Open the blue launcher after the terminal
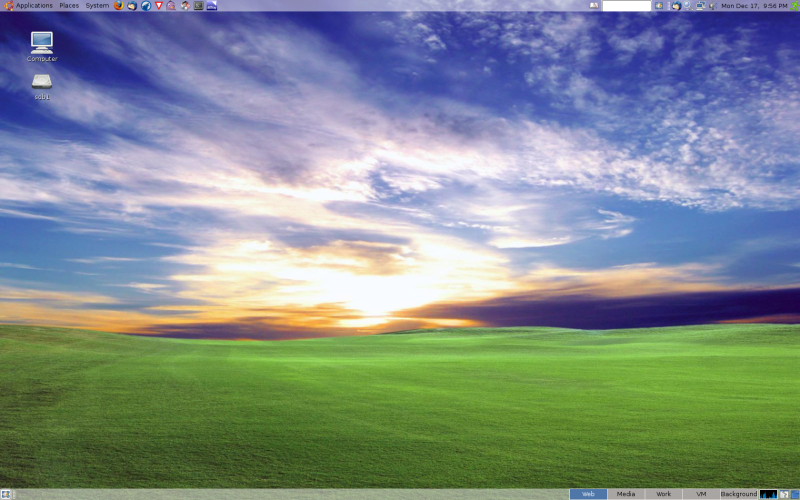 tap(212, 6)
